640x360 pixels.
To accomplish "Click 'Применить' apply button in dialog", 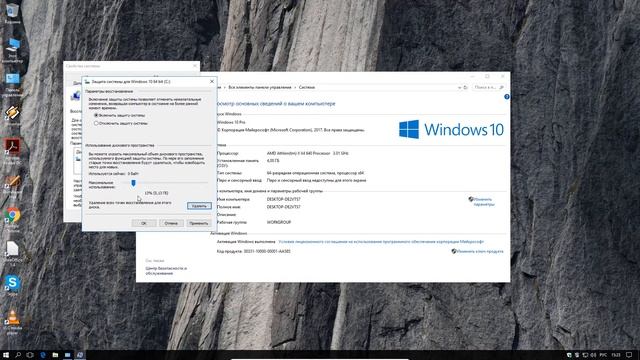I will coord(199,223).
